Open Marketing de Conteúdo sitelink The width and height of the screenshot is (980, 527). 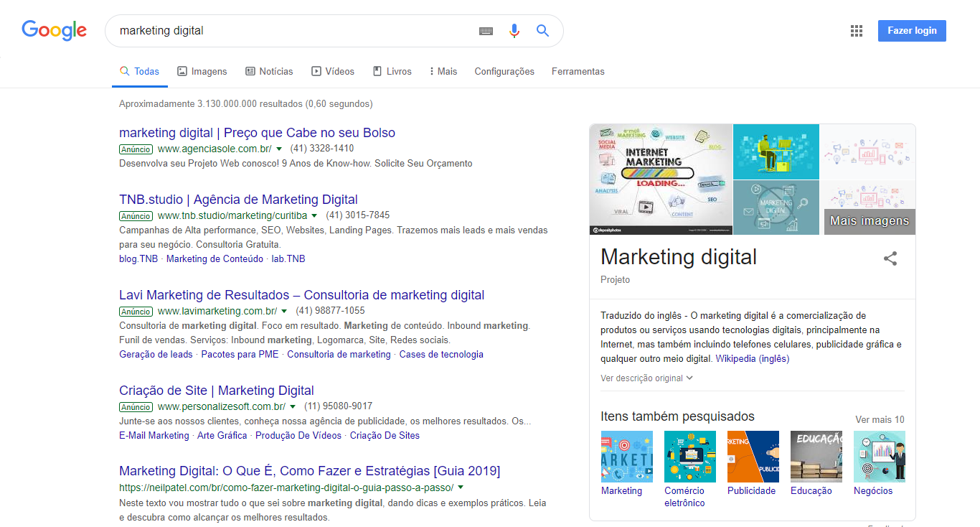point(215,259)
